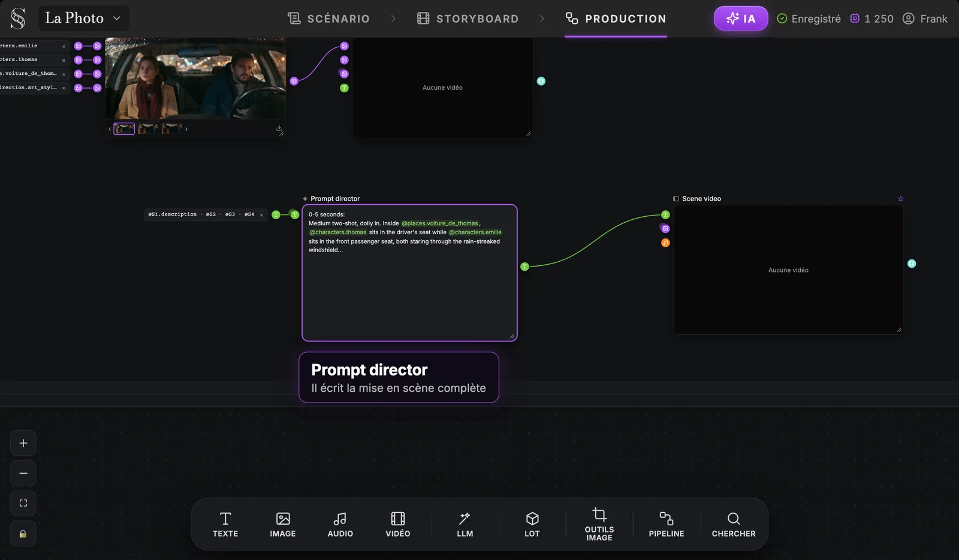Screen dimensions: 959x560
Task: Click the teal video output port of Scene video
Action: pyautogui.click(x=912, y=264)
